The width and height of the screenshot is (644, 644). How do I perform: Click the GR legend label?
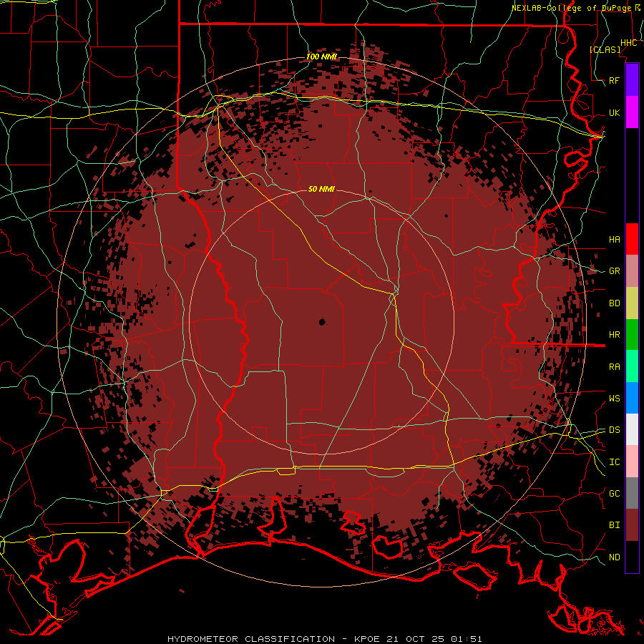(614, 271)
